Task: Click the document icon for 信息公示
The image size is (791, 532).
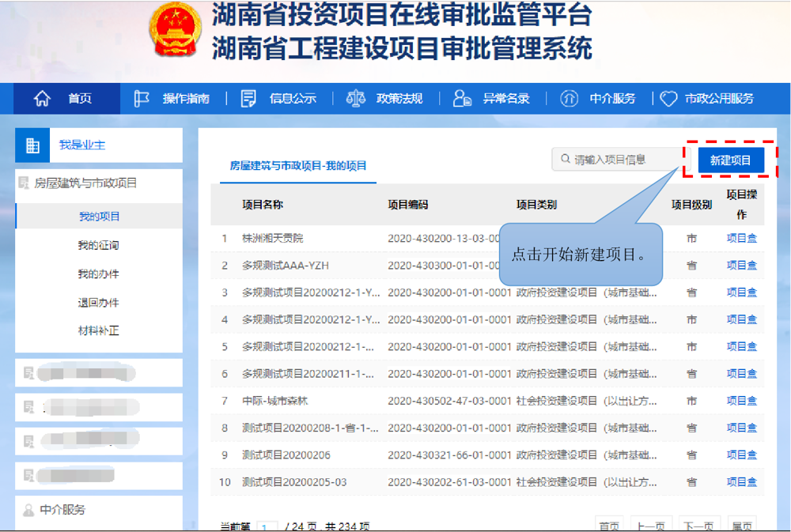Action: (247, 98)
